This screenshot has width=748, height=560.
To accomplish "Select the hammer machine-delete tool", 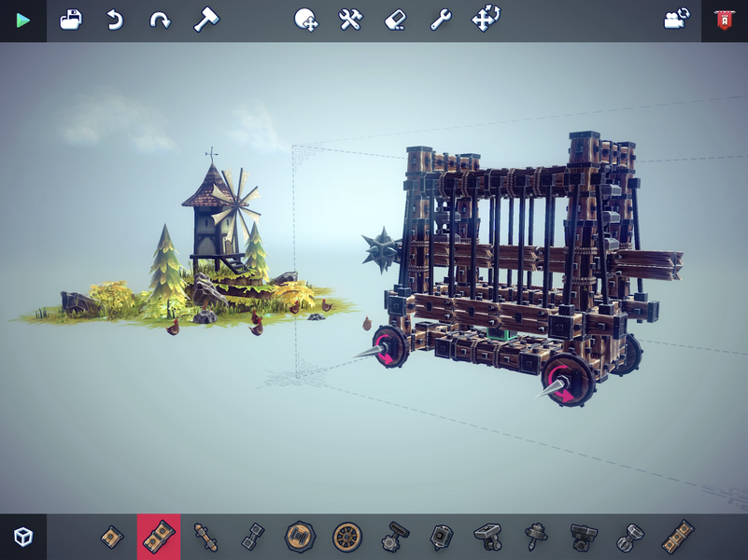I will click(x=207, y=18).
